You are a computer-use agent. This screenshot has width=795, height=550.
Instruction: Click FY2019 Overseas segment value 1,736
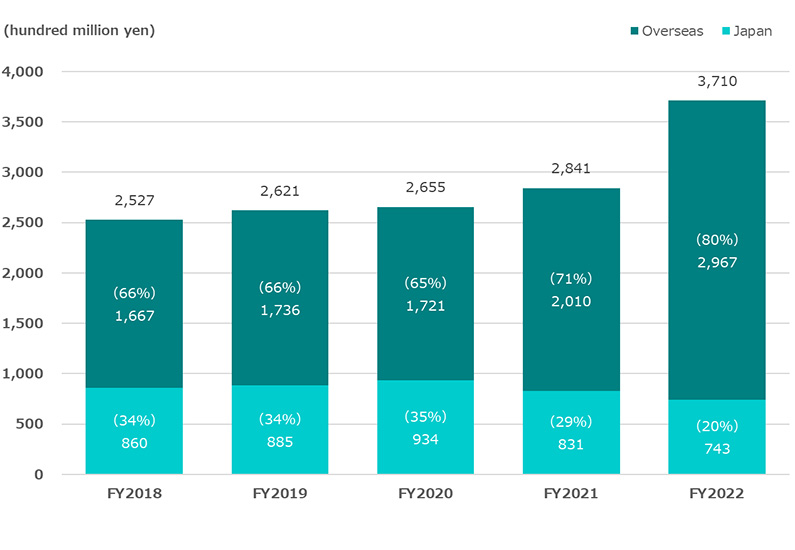[281, 310]
